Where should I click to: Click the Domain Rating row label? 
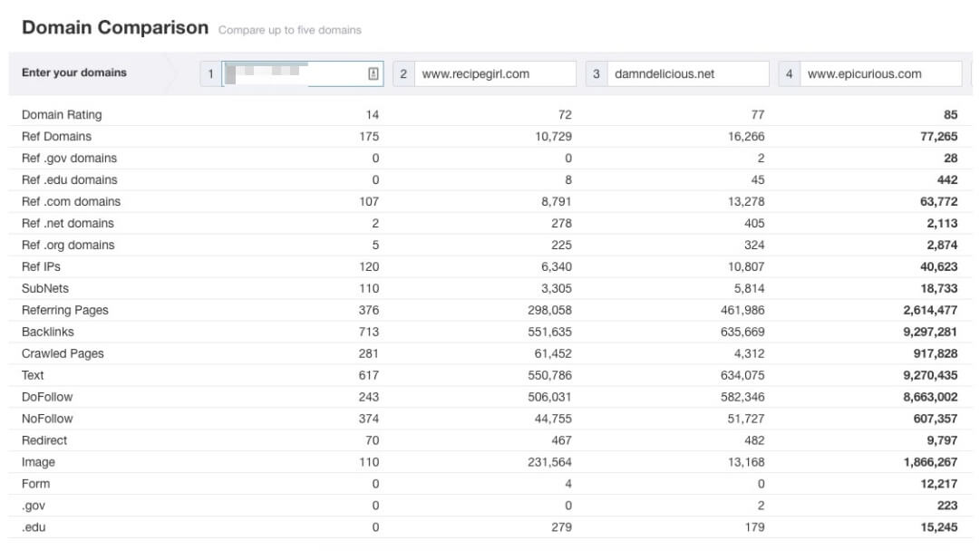(x=62, y=115)
